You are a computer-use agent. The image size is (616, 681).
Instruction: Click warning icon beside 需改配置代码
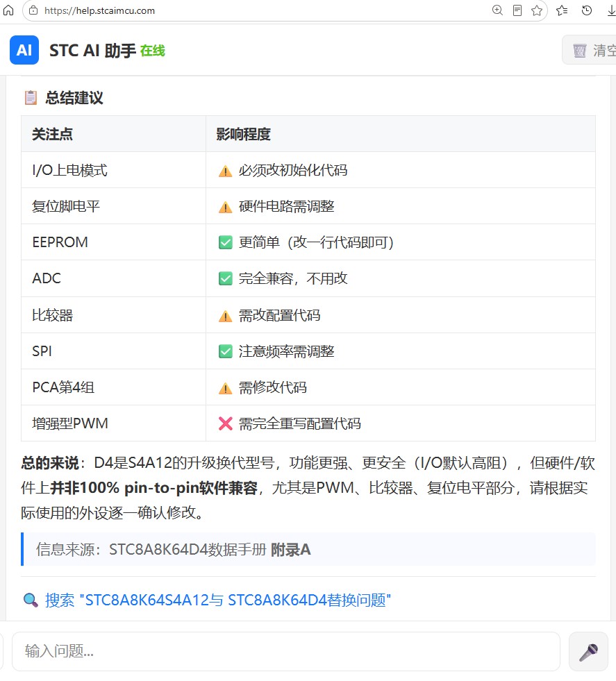coord(225,316)
